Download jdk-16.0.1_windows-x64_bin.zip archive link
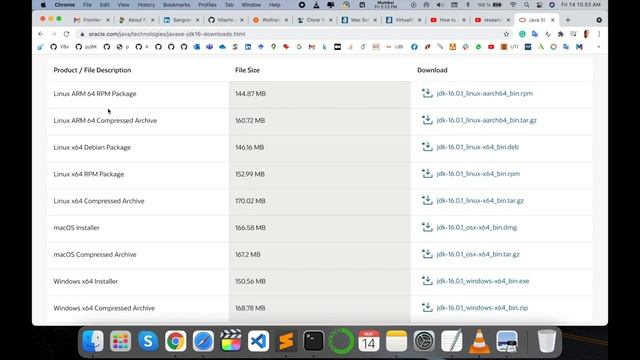The width and height of the screenshot is (640, 360). [x=482, y=308]
